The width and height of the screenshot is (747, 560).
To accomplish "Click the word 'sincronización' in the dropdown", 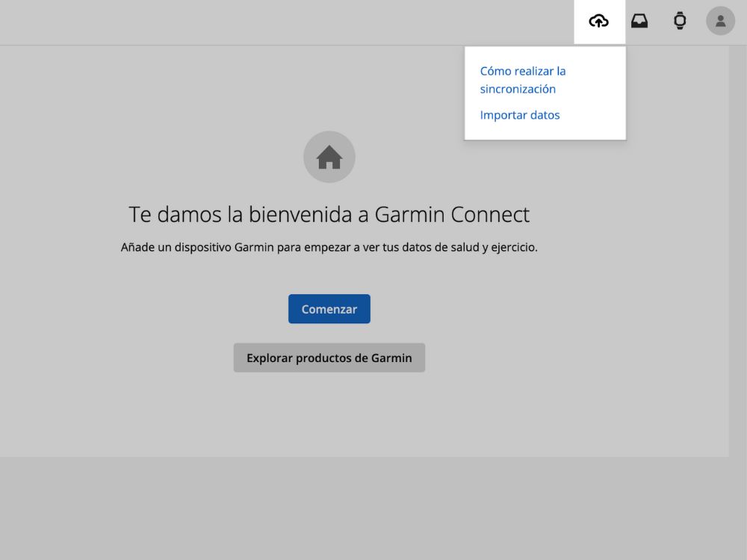I will (x=518, y=89).
